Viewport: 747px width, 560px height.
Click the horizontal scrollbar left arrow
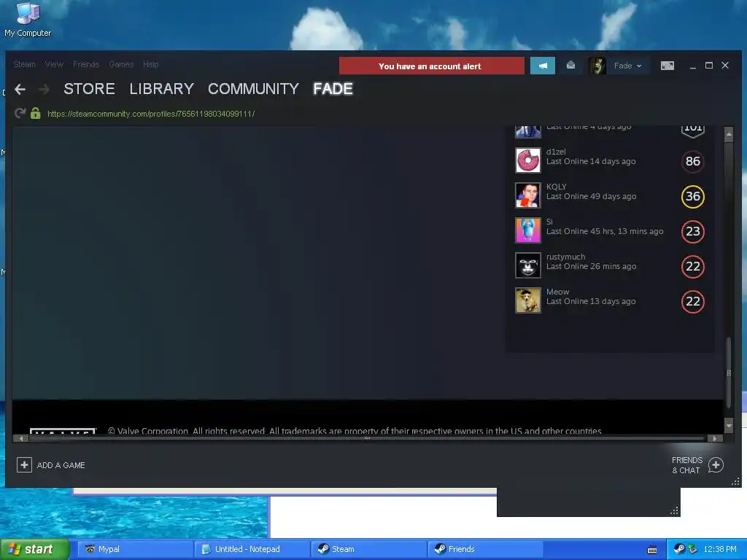point(21,438)
